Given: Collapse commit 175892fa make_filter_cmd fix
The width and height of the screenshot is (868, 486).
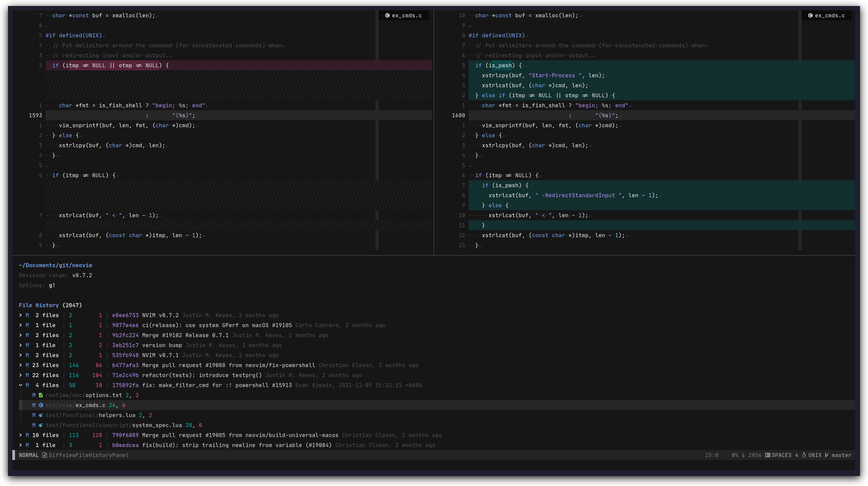Looking at the screenshot, I should tap(21, 385).
